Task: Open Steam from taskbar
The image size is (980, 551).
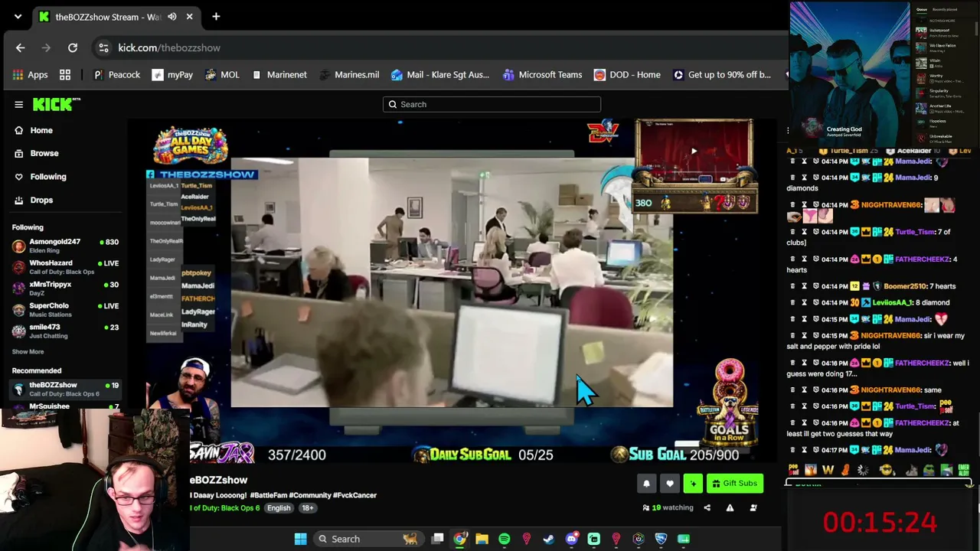Action: 549,540
